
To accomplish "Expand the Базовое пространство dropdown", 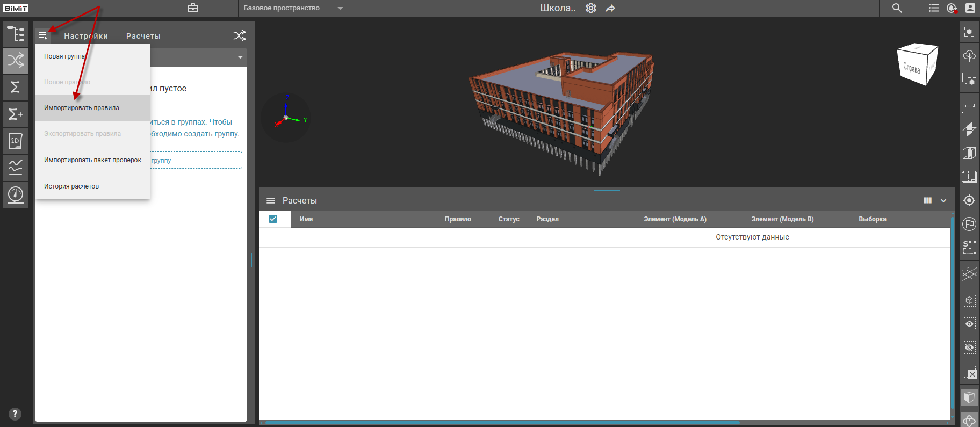I will [340, 8].
